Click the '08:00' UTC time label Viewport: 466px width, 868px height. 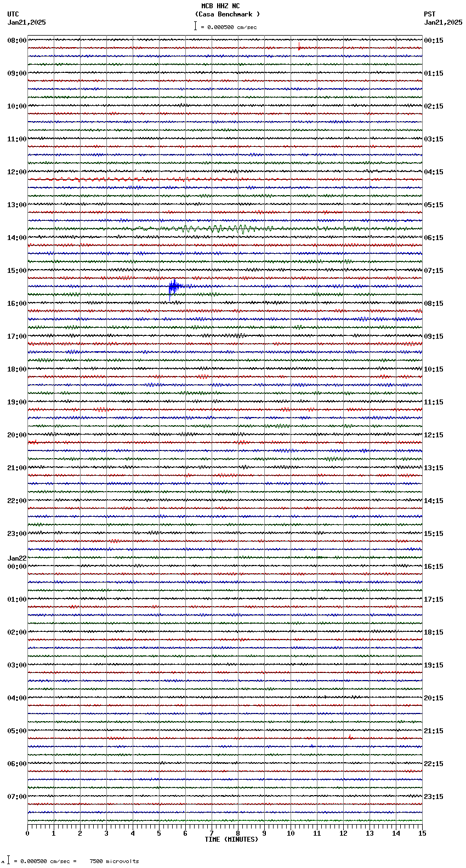click(x=17, y=41)
